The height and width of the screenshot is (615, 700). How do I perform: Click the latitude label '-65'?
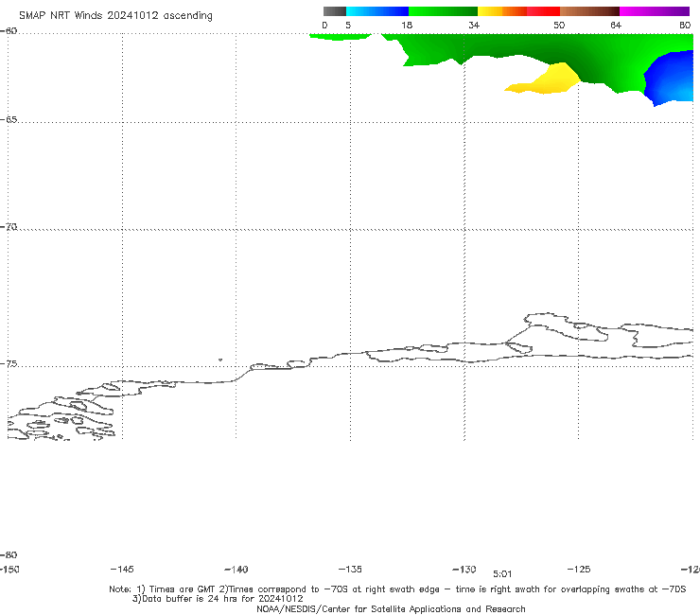(9, 120)
